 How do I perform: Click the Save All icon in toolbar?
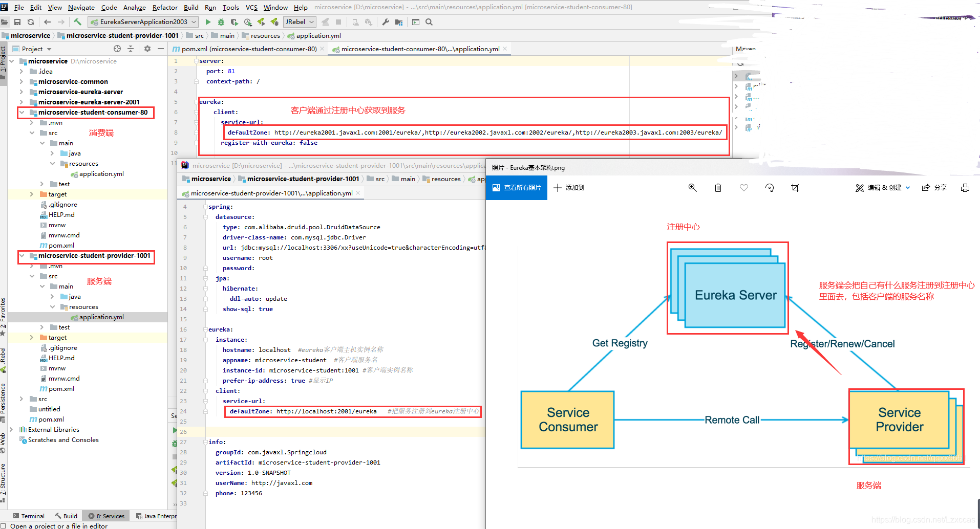click(x=17, y=22)
